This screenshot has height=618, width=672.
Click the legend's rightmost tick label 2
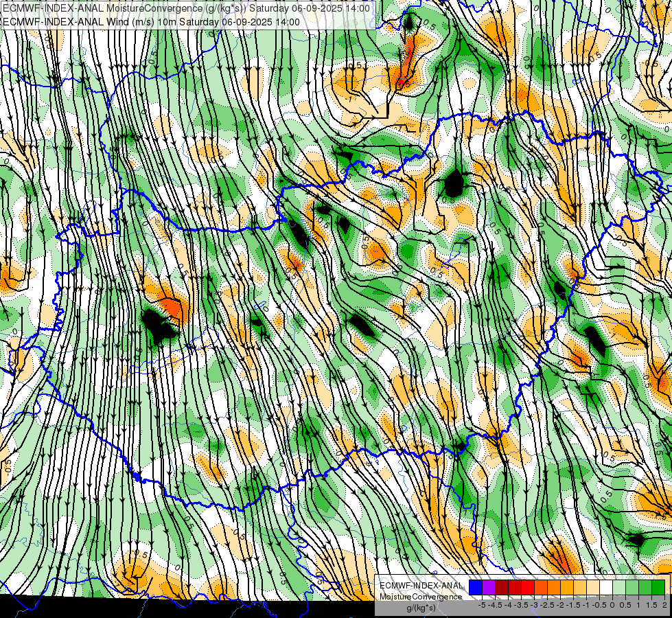(664, 605)
